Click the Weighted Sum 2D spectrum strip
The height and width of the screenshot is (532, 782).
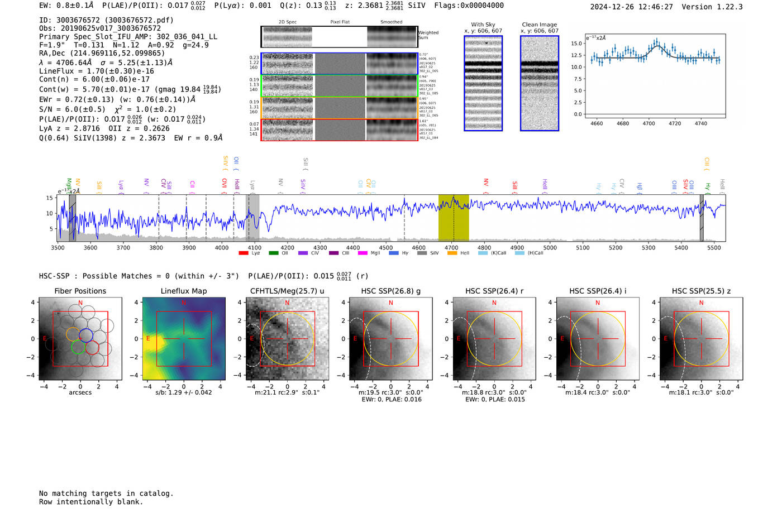[x=340, y=37]
